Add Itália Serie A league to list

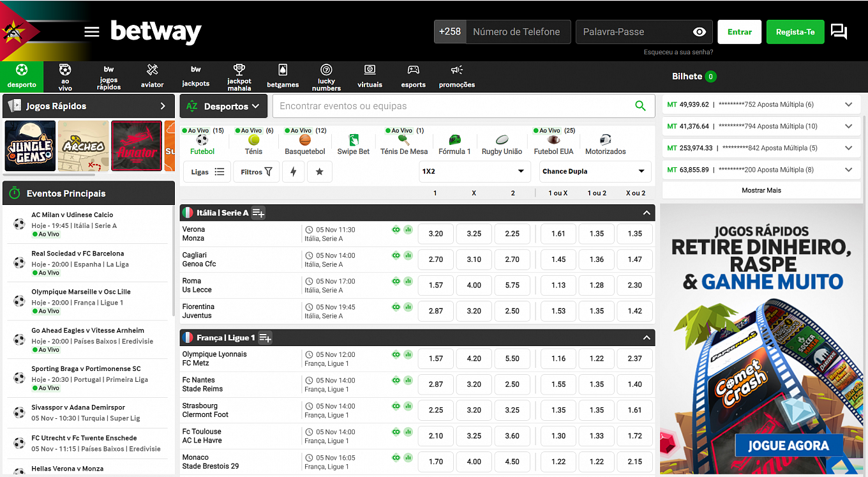258,213
